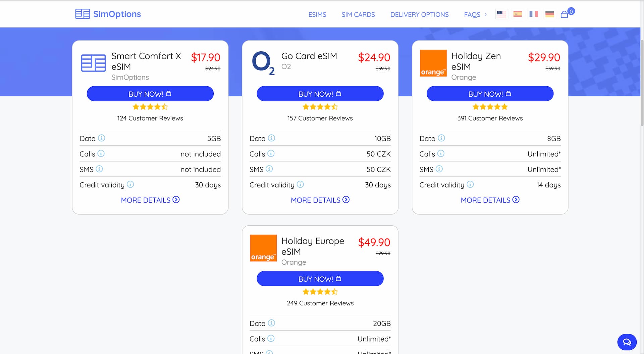Open DELIVERY OPTIONS menu item

(419, 14)
